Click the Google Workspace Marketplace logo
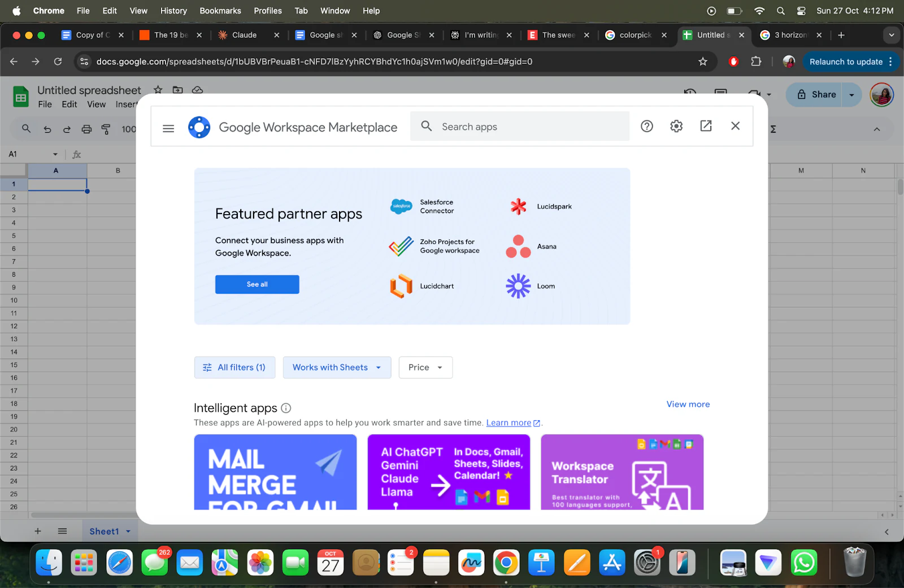904x588 pixels. coord(199,127)
